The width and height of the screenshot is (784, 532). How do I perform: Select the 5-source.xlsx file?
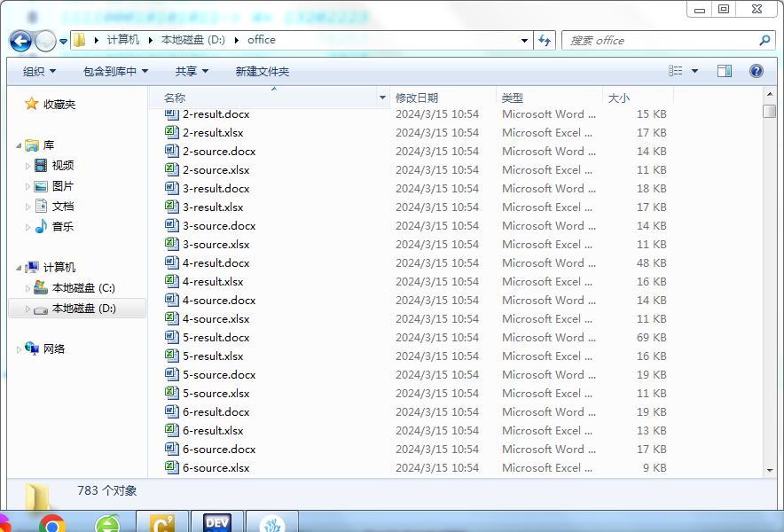[216, 394]
